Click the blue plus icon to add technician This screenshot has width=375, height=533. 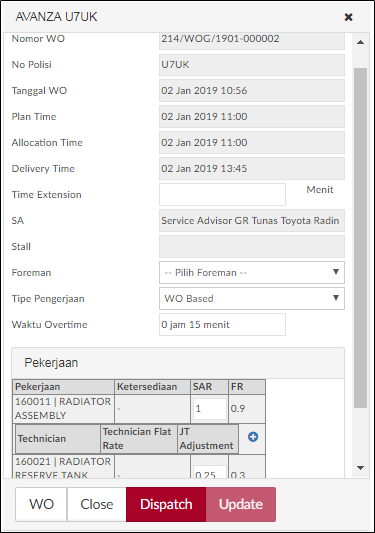(x=253, y=437)
